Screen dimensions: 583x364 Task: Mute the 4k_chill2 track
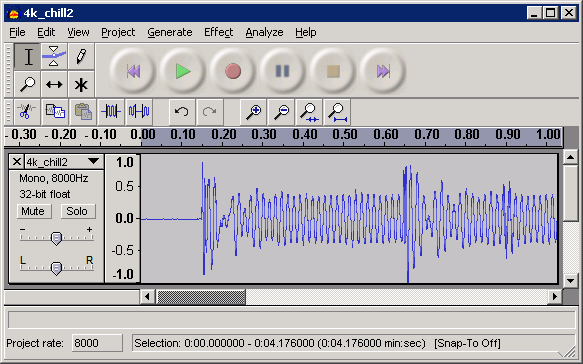[34, 211]
